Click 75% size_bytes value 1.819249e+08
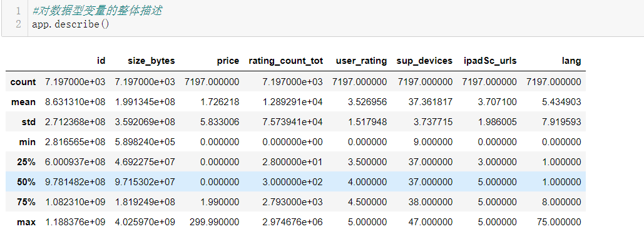 [x=145, y=203]
